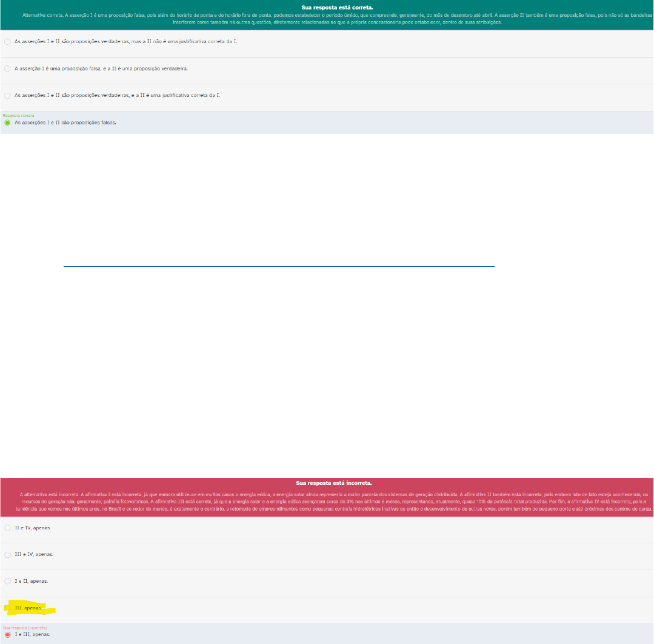Choose the 'II e IV, apenas.' radio button
The height and width of the screenshot is (644, 654).
(x=7, y=528)
